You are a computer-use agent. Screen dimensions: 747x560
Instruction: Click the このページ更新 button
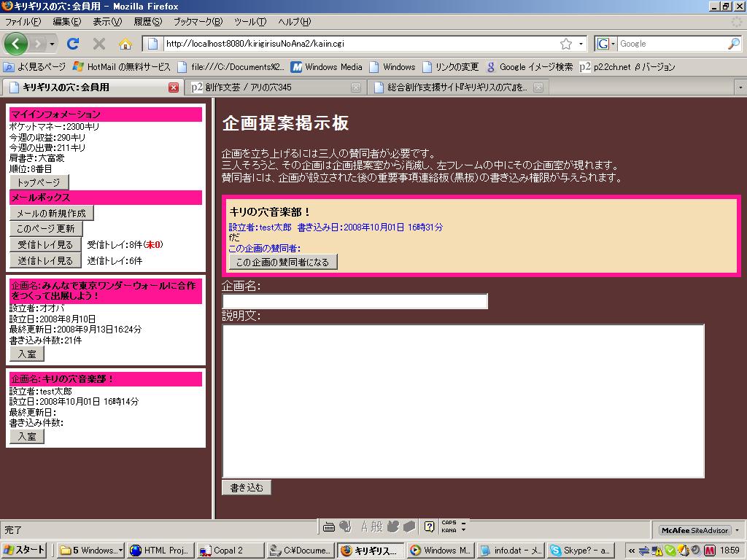coord(46,229)
